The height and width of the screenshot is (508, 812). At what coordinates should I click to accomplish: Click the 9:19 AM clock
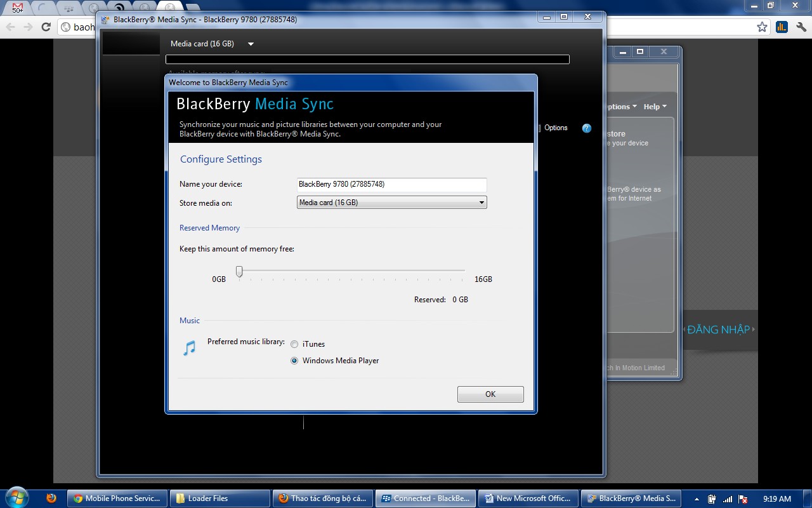(x=777, y=499)
